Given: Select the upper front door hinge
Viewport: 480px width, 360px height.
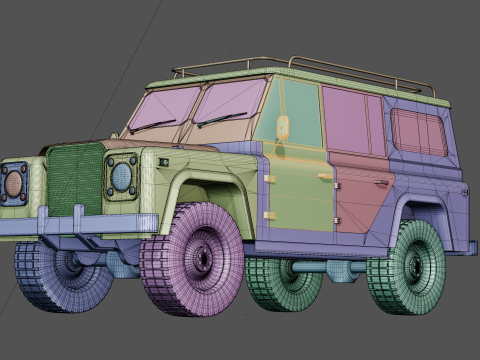Looking at the screenshot, I should 270,179.
